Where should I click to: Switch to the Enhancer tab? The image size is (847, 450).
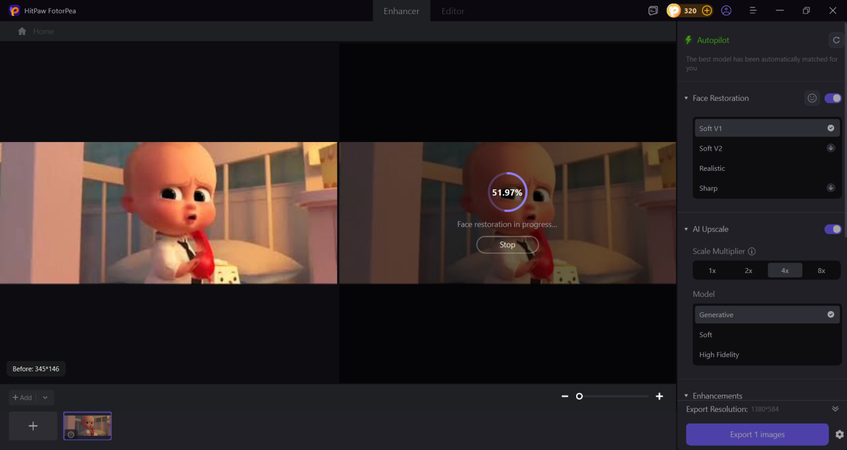pos(401,11)
